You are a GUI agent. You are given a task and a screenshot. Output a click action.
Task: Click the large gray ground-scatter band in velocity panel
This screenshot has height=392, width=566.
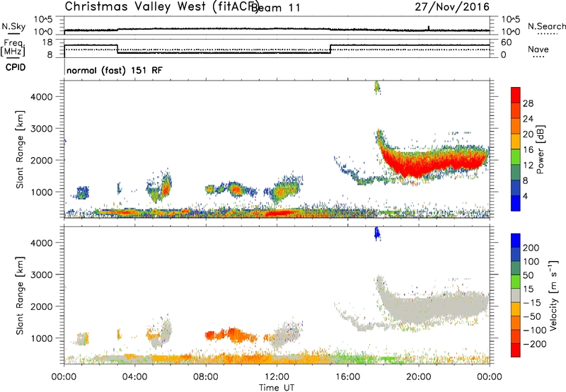click(433, 307)
